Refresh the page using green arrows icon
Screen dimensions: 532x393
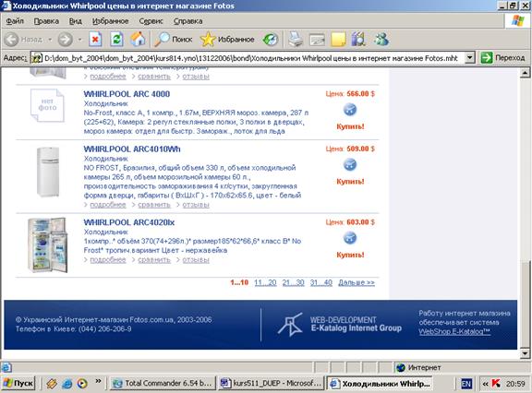coord(116,40)
